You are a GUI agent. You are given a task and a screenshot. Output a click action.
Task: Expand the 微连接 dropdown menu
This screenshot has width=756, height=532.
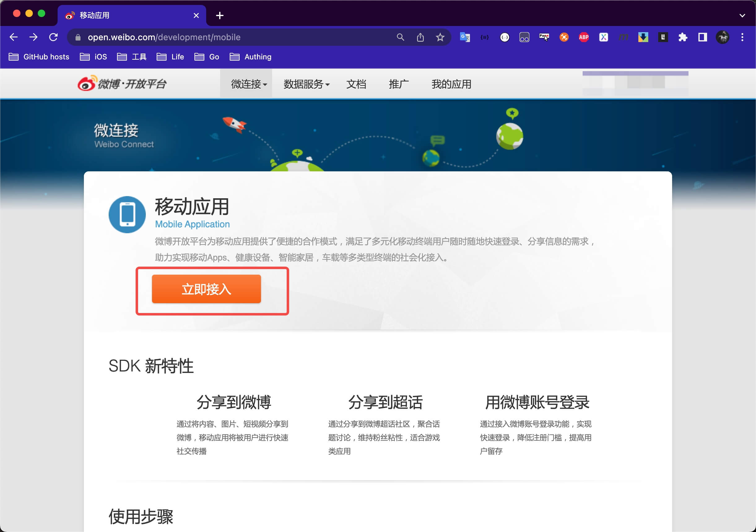pyautogui.click(x=249, y=84)
